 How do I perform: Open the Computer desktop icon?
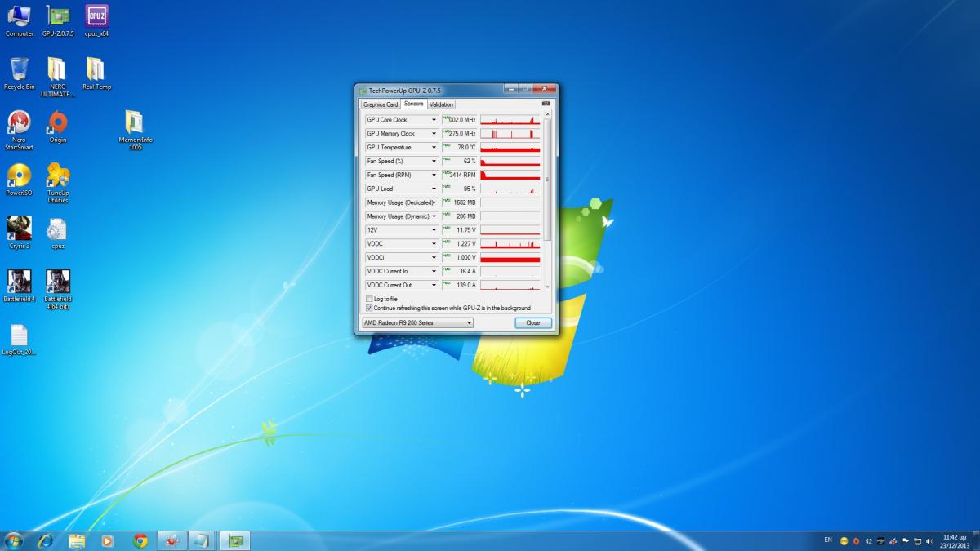click(19, 21)
